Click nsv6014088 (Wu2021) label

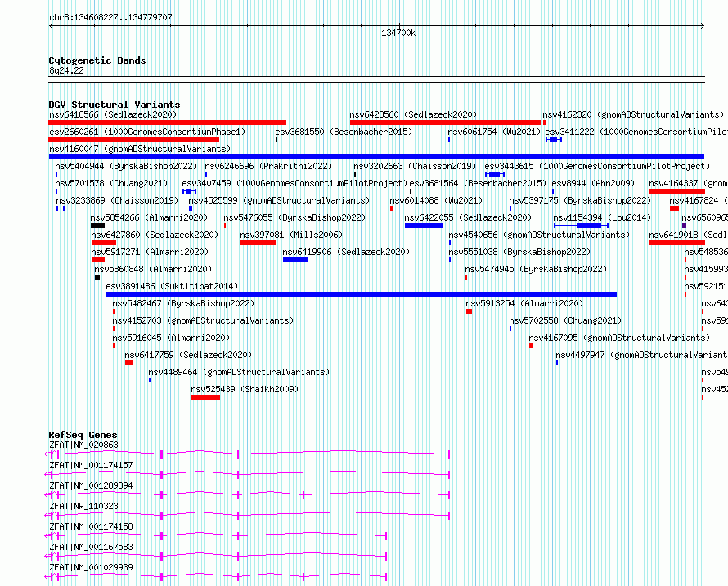coord(436,200)
